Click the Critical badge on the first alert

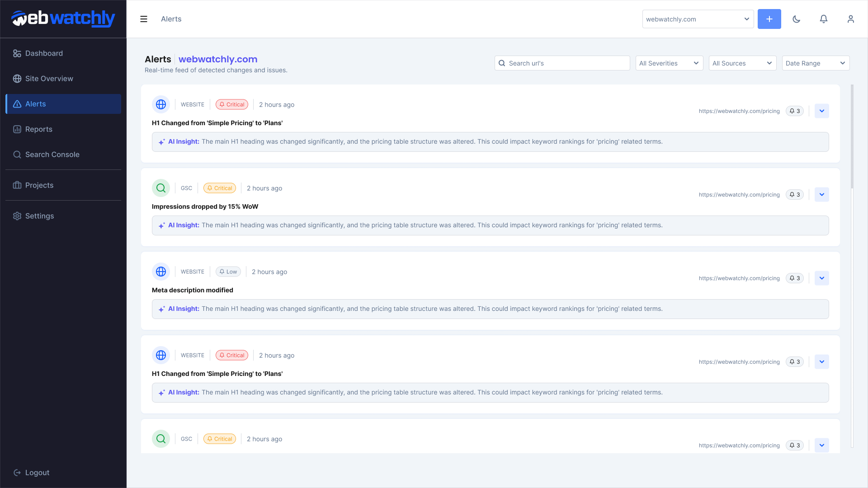(x=232, y=104)
